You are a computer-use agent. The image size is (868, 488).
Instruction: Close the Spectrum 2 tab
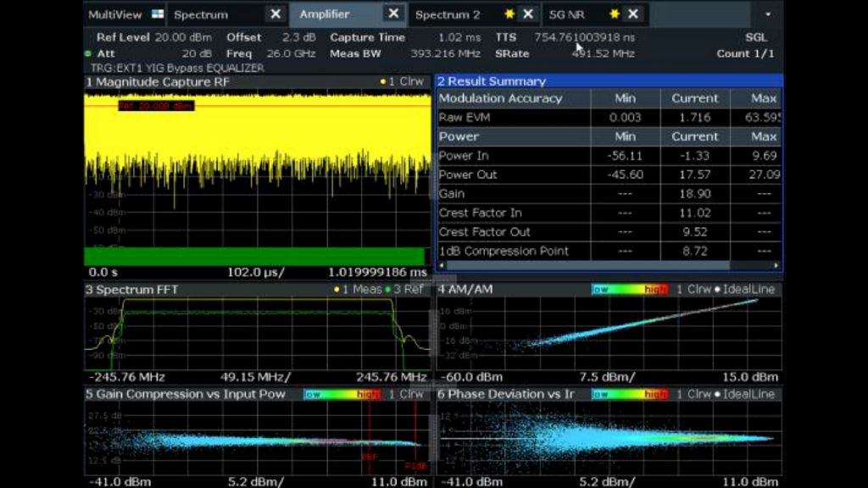click(x=528, y=14)
